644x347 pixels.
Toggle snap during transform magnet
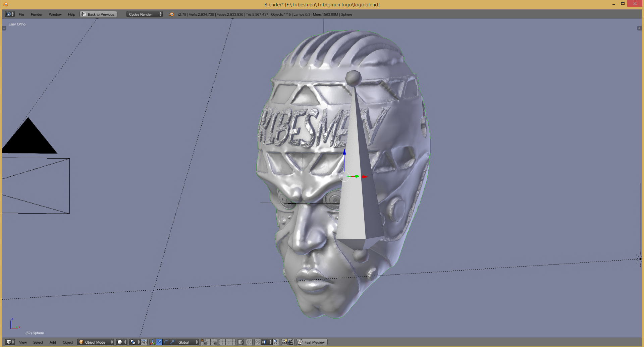[257, 342]
